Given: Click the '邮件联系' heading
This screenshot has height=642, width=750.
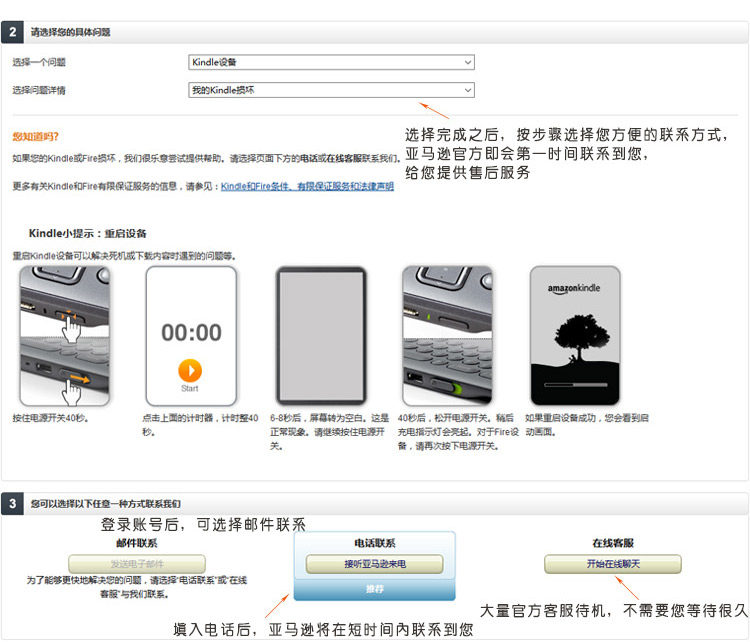Looking at the screenshot, I should [137, 543].
